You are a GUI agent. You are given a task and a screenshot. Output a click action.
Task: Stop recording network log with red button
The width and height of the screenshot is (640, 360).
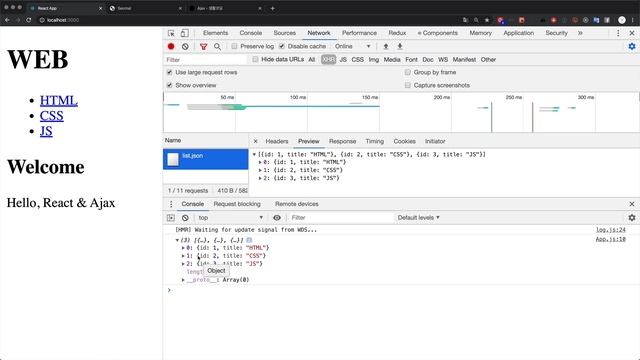(171, 47)
